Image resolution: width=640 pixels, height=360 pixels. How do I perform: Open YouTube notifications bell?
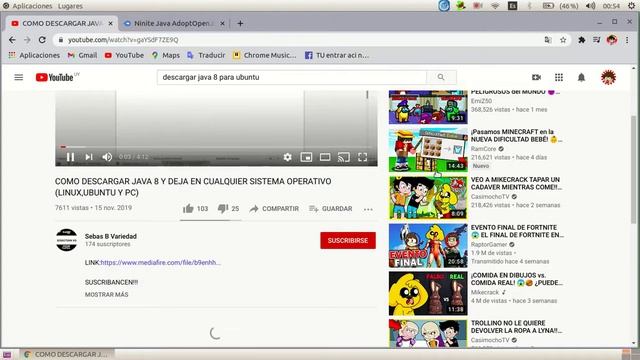point(581,77)
